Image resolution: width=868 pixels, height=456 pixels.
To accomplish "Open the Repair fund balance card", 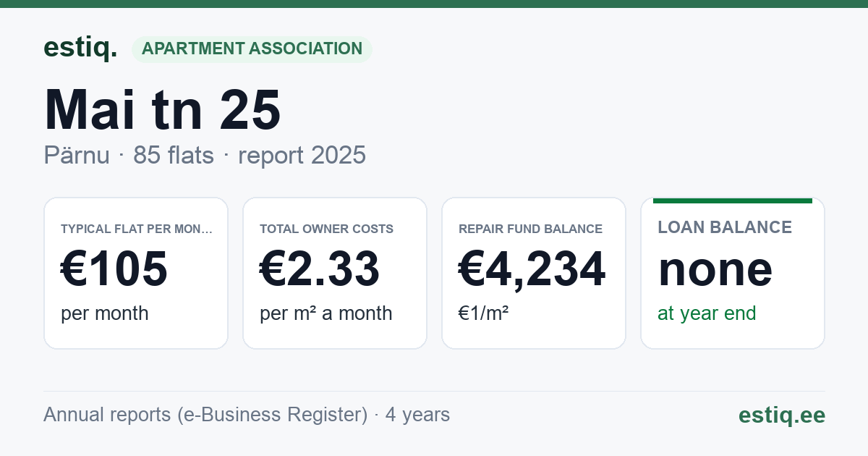I will tap(534, 273).
